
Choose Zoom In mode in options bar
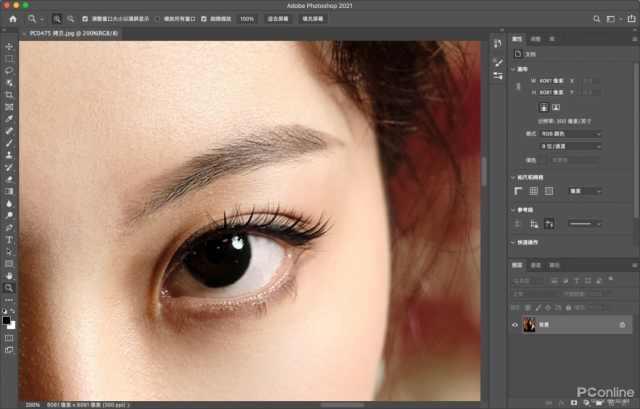57,19
